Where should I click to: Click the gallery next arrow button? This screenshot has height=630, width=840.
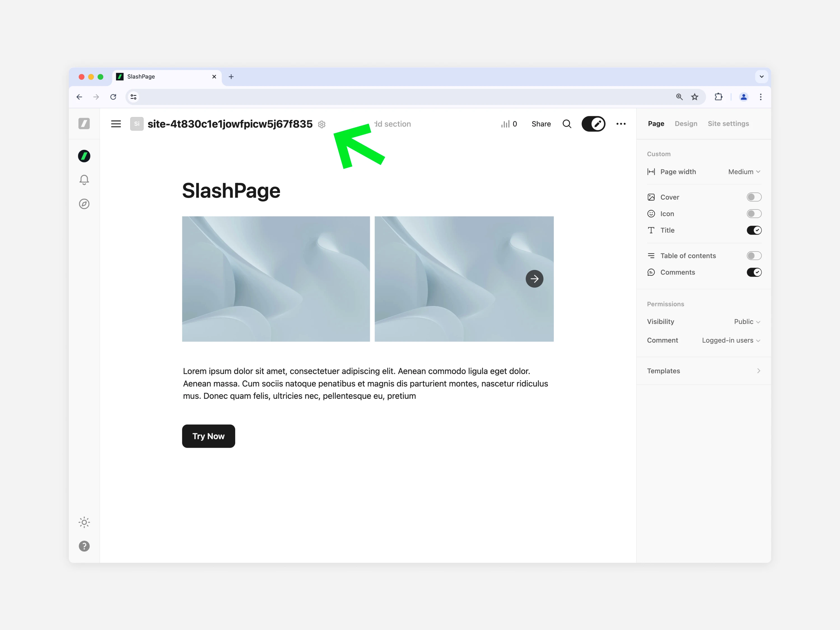[x=534, y=279]
